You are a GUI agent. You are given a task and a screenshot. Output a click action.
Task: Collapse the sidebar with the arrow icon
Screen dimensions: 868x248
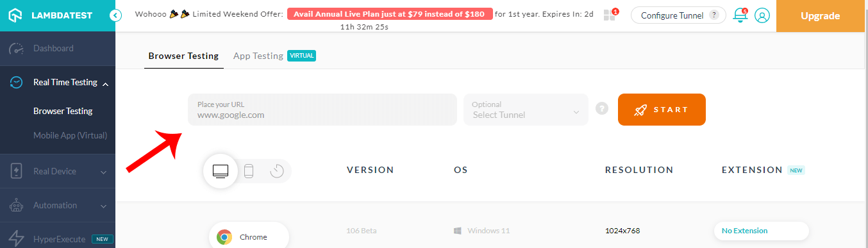pos(115,15)
